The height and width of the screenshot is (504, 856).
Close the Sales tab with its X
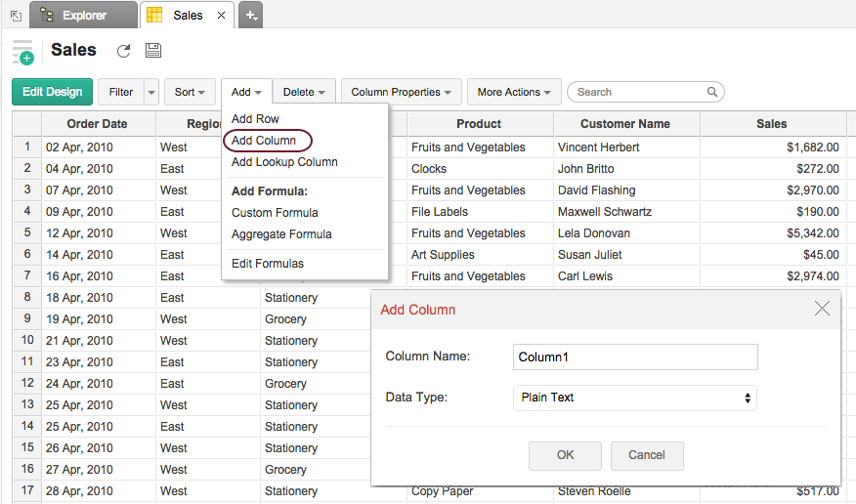pos(221,16)
